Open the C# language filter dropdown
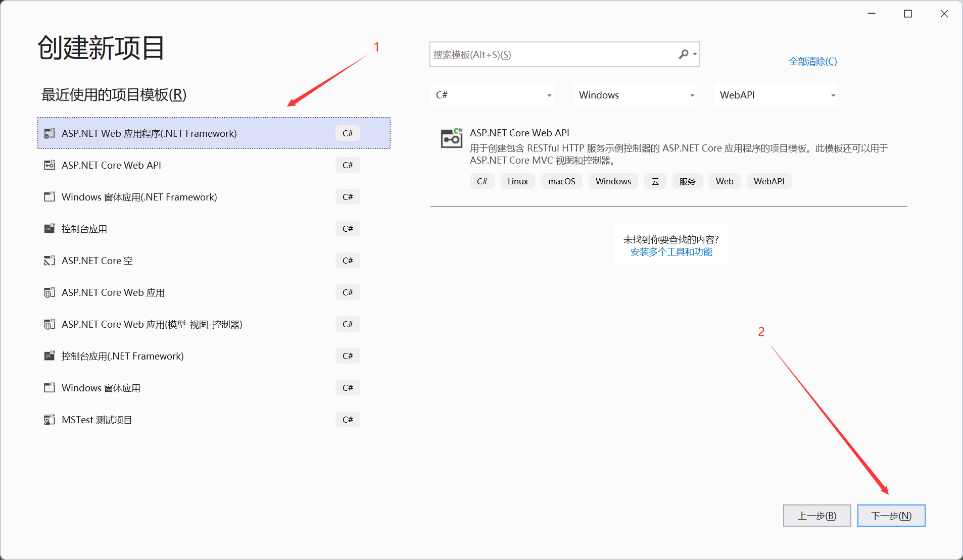This screenshot has width=963, height=560. (492, 95)
